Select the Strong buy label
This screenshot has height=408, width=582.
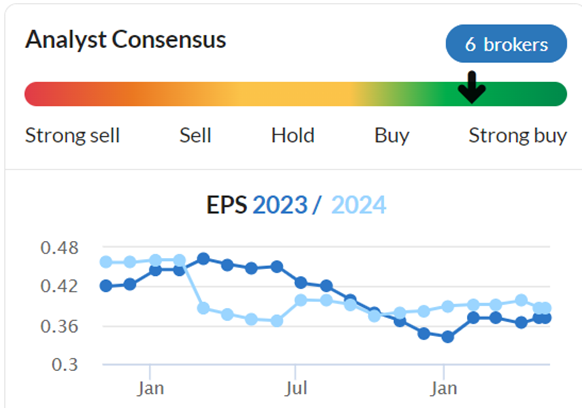tap(518, 136)
